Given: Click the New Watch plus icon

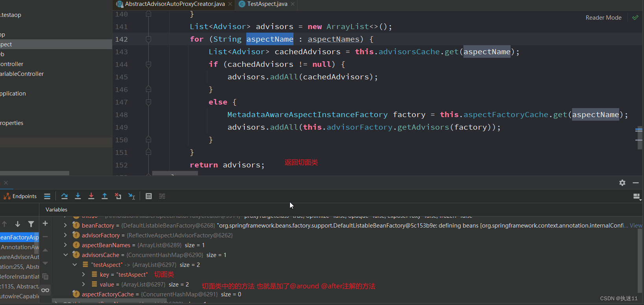Looking at the screenshot, I should (45, 223).
